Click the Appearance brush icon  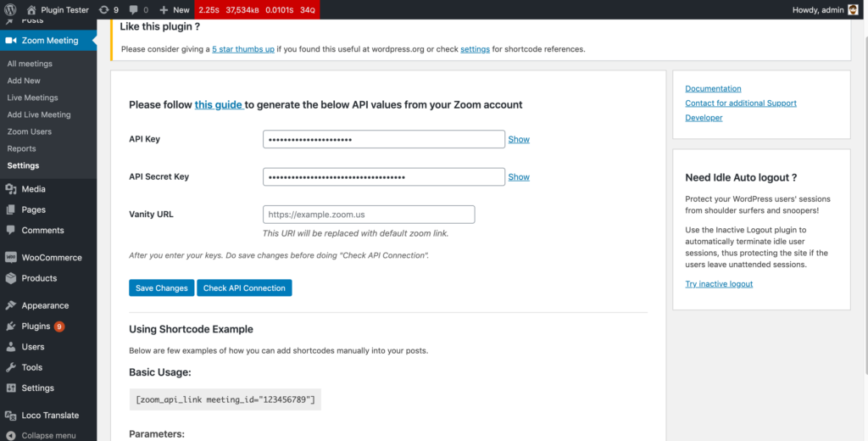pos(11,305)
